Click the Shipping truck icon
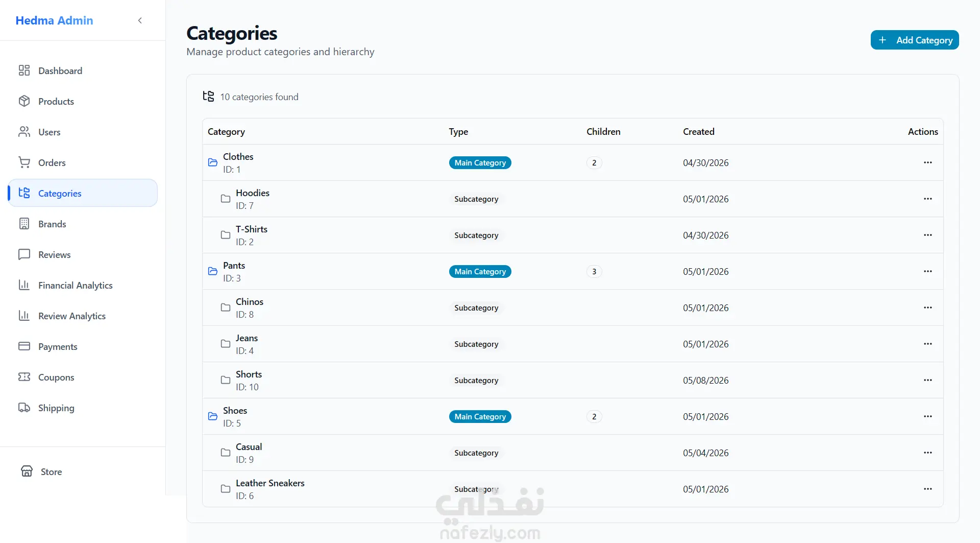The width and height of the screenshot is (980, 543). click(x=24, y=408)
